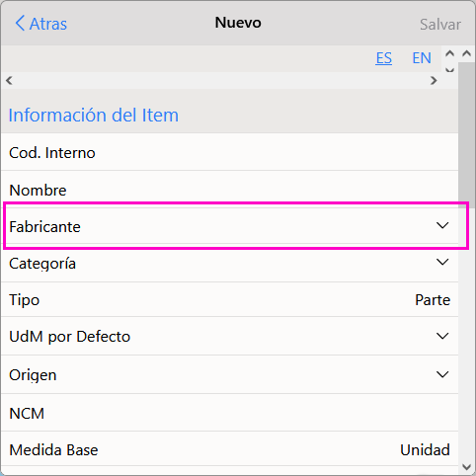This screenshot has height=476, width=476.
Task: Open the Origen dropdown
Action: pos(442,374)
